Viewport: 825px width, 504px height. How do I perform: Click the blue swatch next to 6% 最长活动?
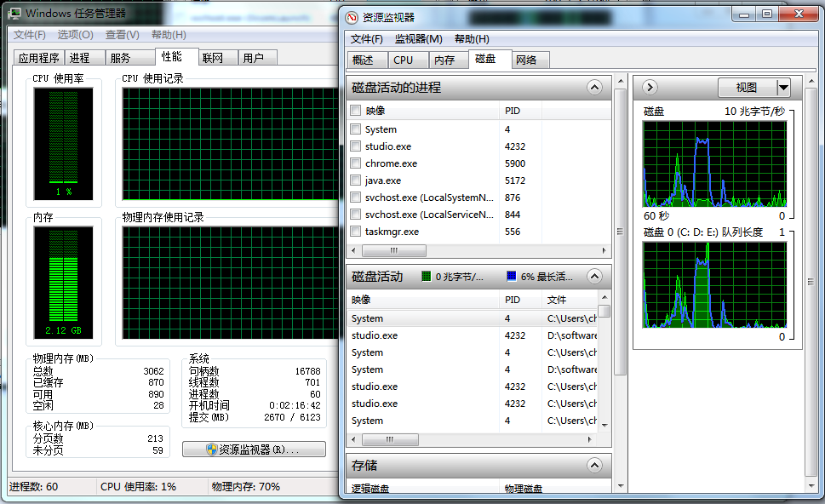point(511,276)
